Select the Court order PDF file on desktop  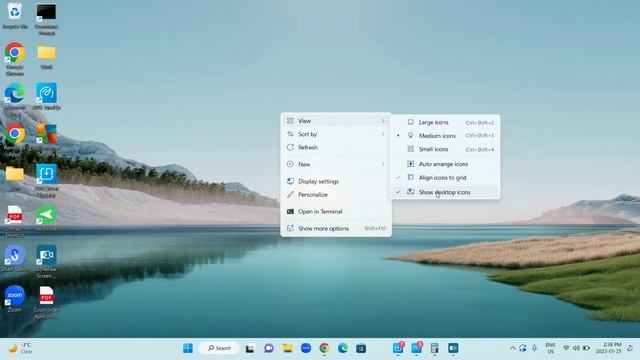pos(47,302)
